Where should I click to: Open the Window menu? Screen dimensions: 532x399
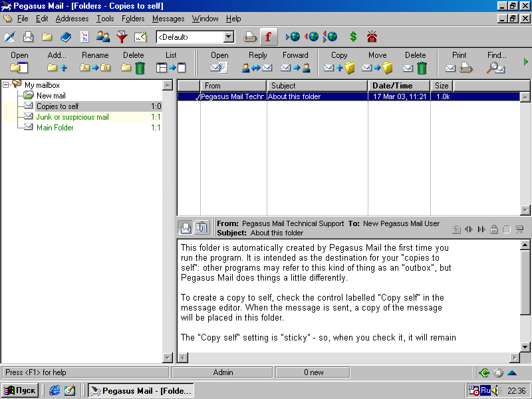point(205,19)
